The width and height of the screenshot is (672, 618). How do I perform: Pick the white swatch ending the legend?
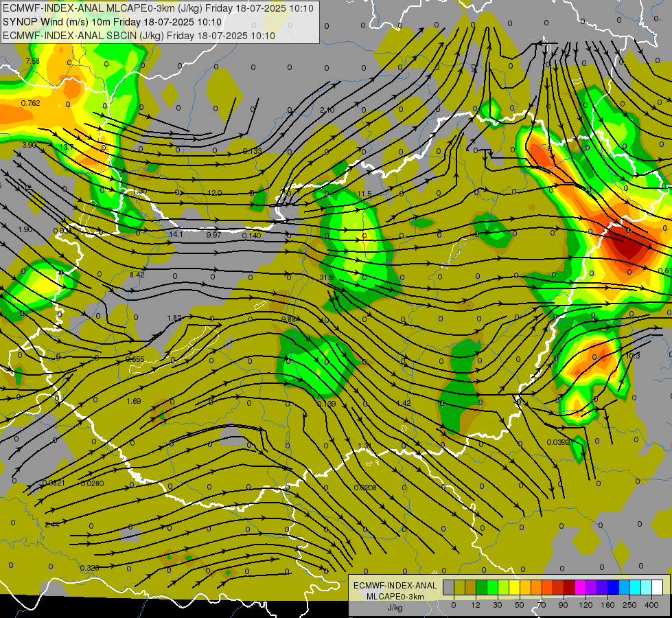click(658, 588)
